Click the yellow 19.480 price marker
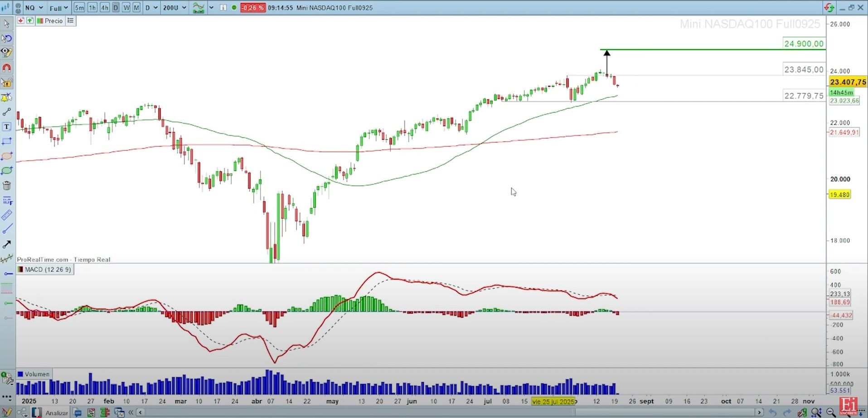868x418 pixels. pos(839,195)
